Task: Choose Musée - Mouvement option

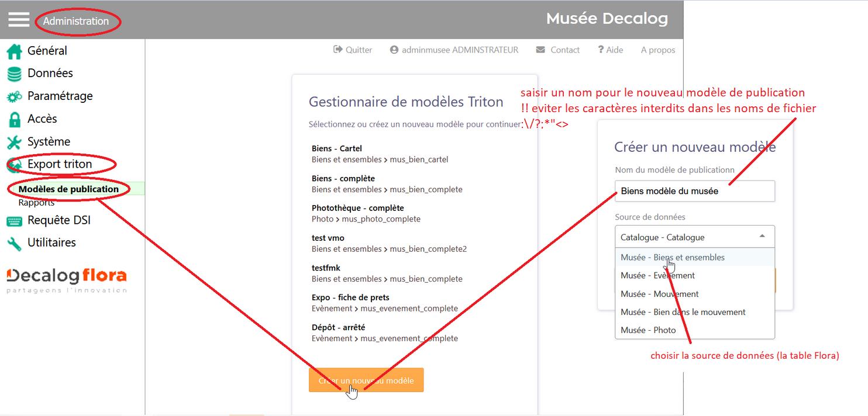Action: [x=695, y=294]
